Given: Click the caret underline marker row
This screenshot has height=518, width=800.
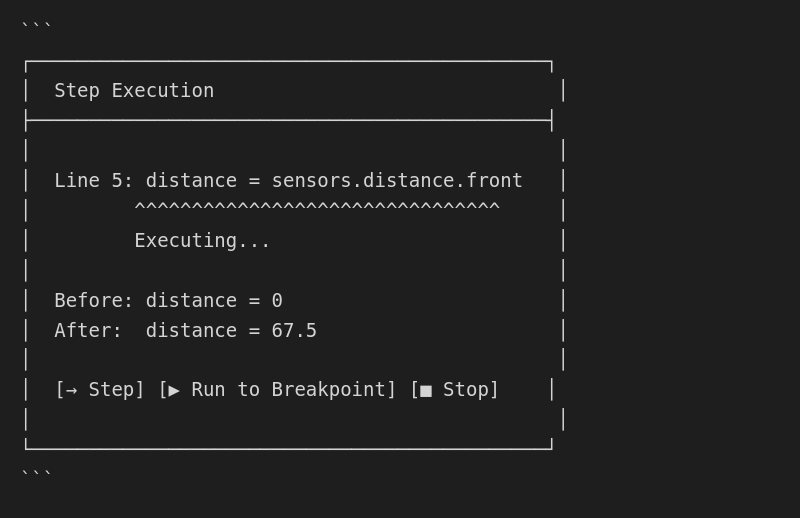Looking at the screenshot, I should tap(317, 209).
